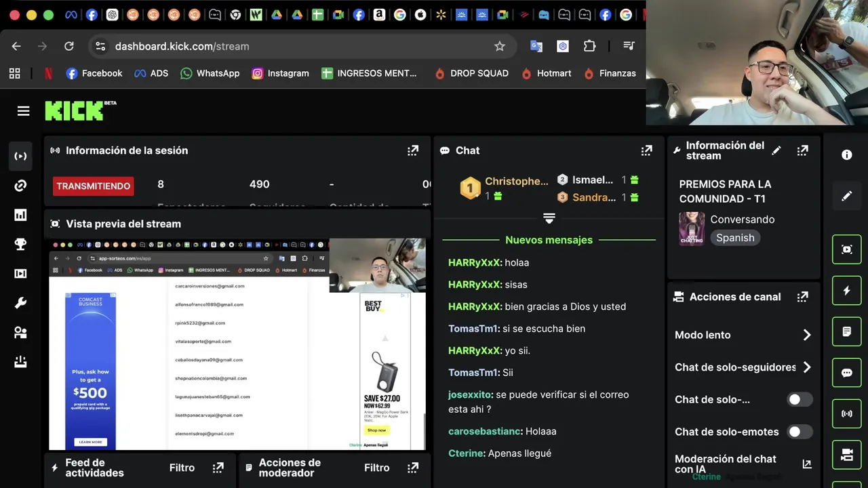Open the Facebook bookmark
This screenshot has width=868, height=488.
(94, 73)
